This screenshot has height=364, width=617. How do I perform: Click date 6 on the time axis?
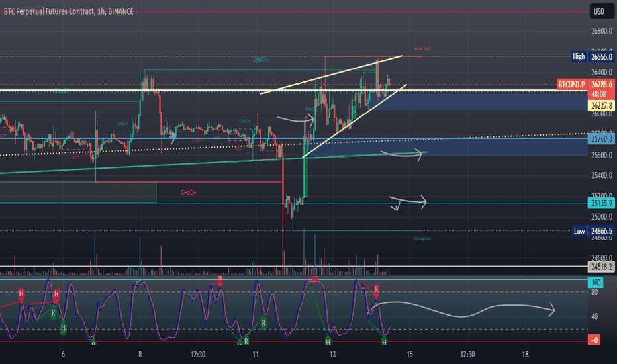coord(63,355)
